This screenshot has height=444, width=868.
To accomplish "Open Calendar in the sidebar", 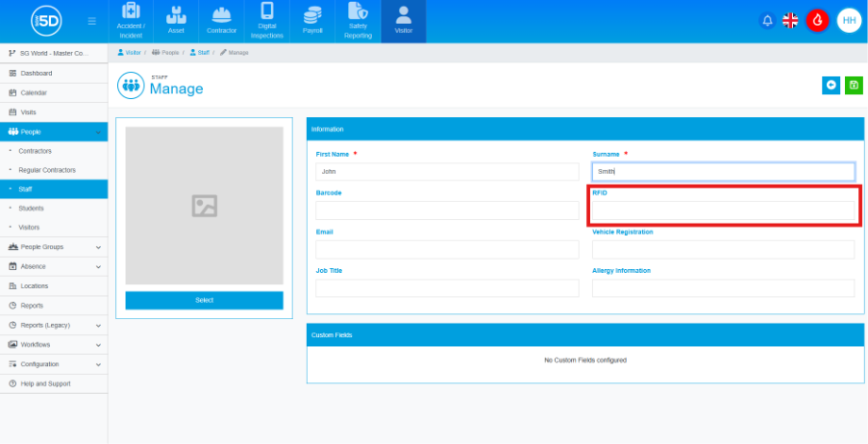I will (x=54, y=93).
